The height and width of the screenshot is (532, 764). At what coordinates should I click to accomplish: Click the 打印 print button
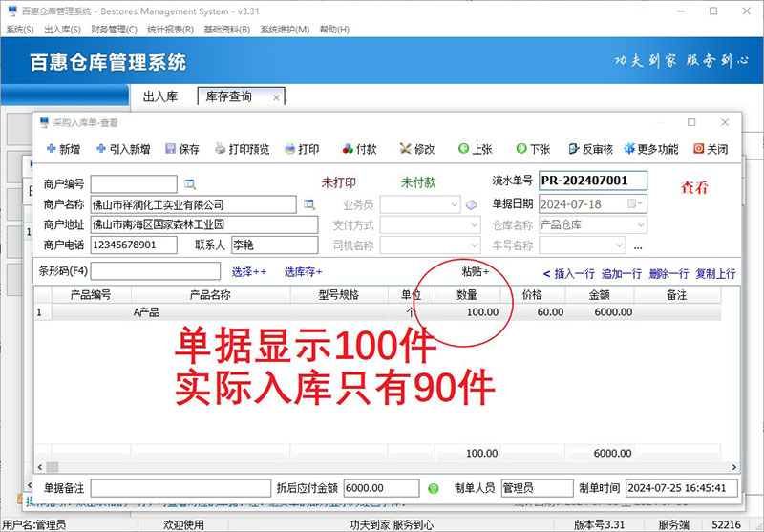[302, 149]
